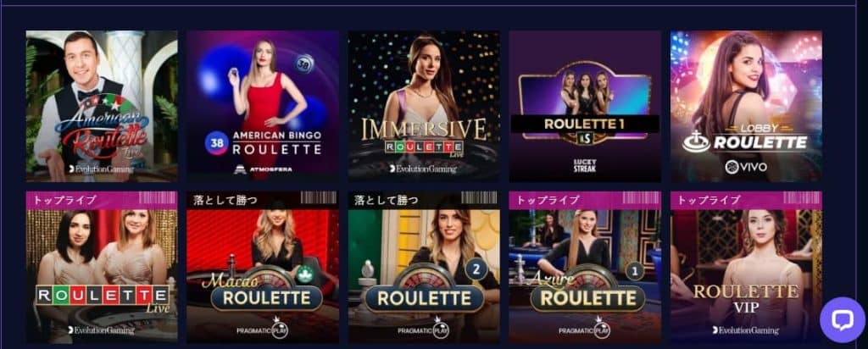Viewport: 868px width, 349px height.
Task: Open the live chat bubble icon
Action: tap(842, 319)
